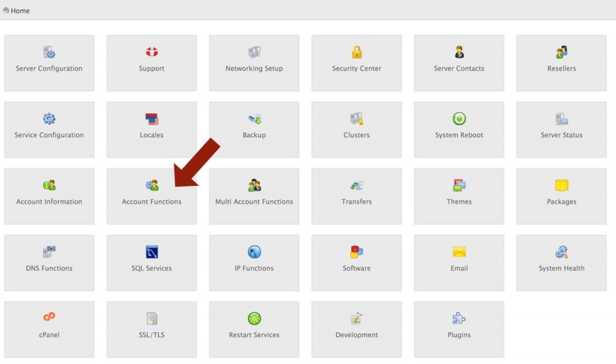
Task: Open Security Center padlock icon
Action: (357, 52)
